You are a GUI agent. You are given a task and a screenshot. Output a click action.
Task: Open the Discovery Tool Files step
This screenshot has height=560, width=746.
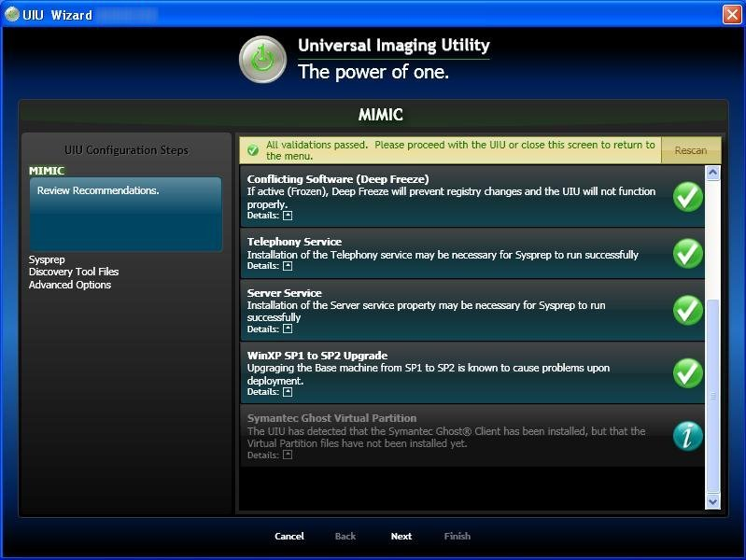point(74,272)
